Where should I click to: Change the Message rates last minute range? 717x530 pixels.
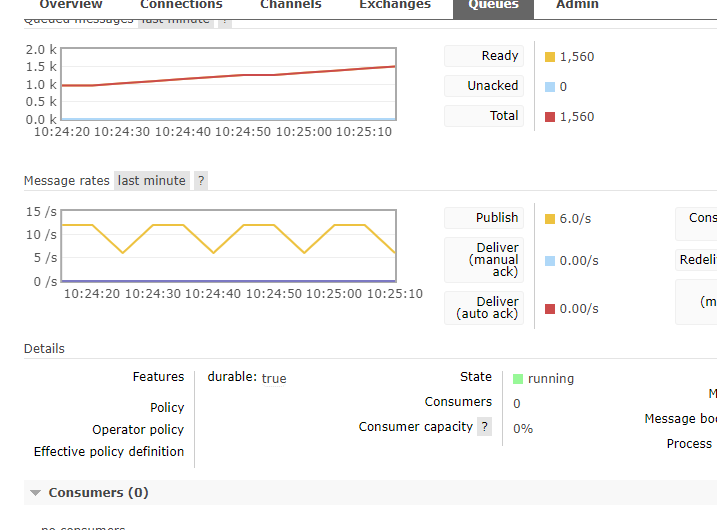click(x=152, y=181)
